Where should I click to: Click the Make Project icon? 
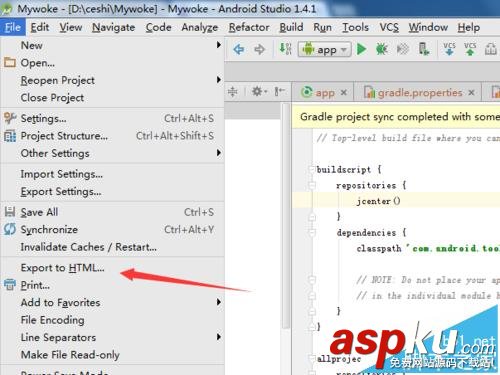[x=285, y=49]
